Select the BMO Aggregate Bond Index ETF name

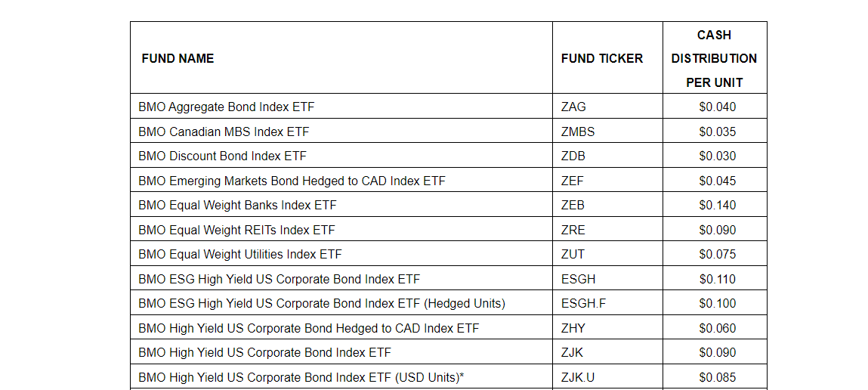pos(226,107)
